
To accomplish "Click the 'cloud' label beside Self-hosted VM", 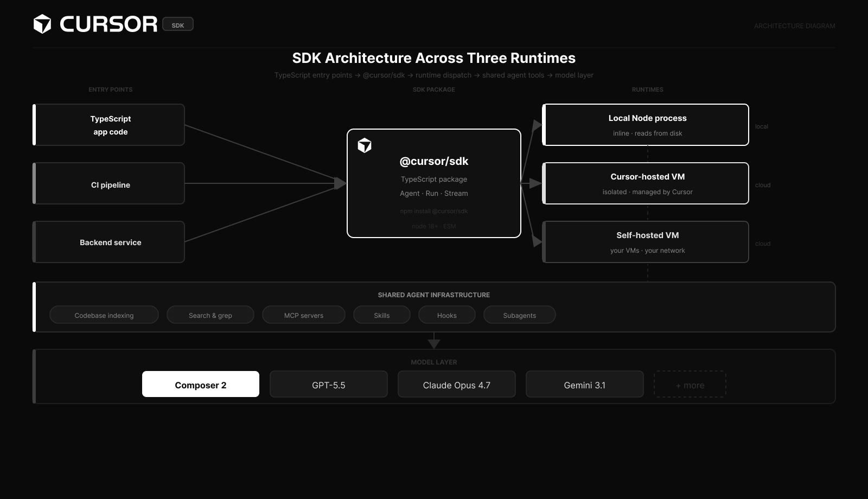I will click(763, 244).
